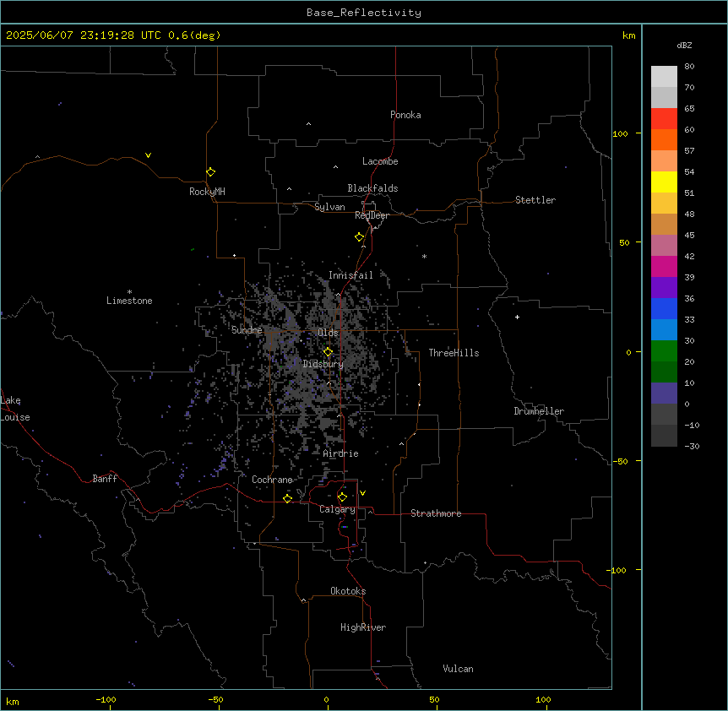
Task: Click the Olds label
Action: tap(328, 333)
